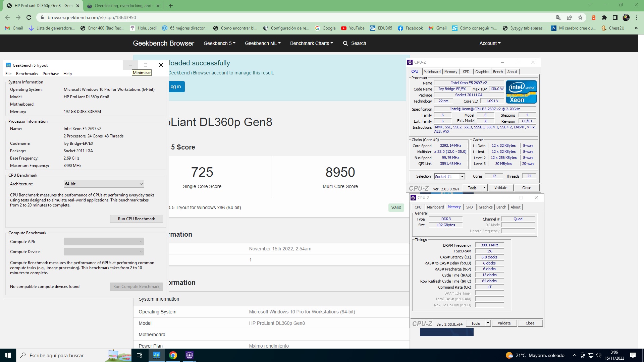Click the Log in button on Geekbench page
Viewport: 644px width, 362px height.
176,86
